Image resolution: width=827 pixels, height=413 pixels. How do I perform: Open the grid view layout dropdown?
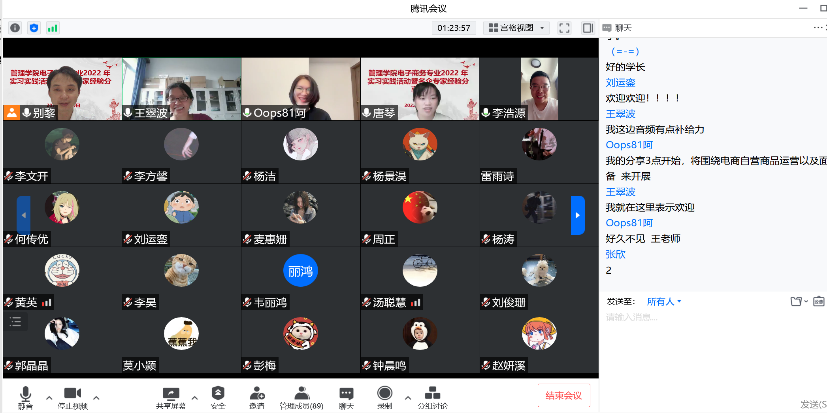click(x=516, y=28)
